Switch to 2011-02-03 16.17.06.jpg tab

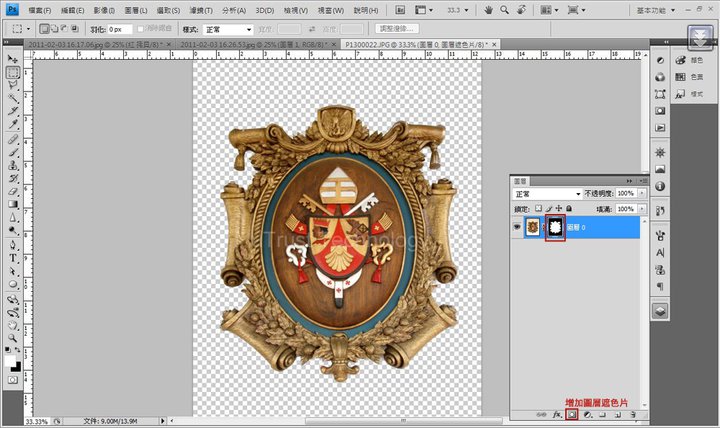click(96, 45)
